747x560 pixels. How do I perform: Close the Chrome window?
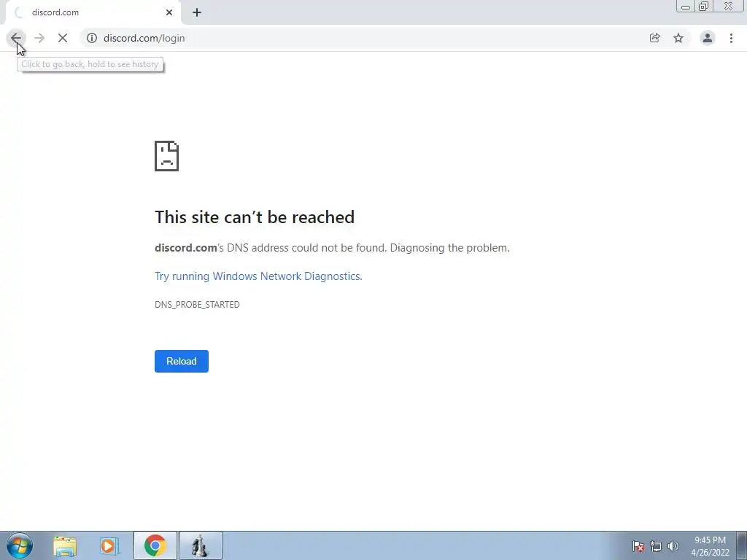[729, 6]
